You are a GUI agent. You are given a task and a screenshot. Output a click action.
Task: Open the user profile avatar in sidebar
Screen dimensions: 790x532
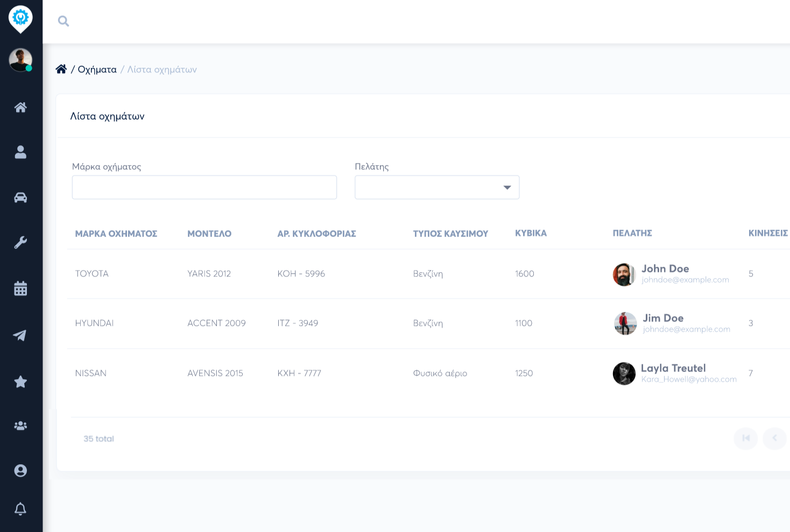20,60
